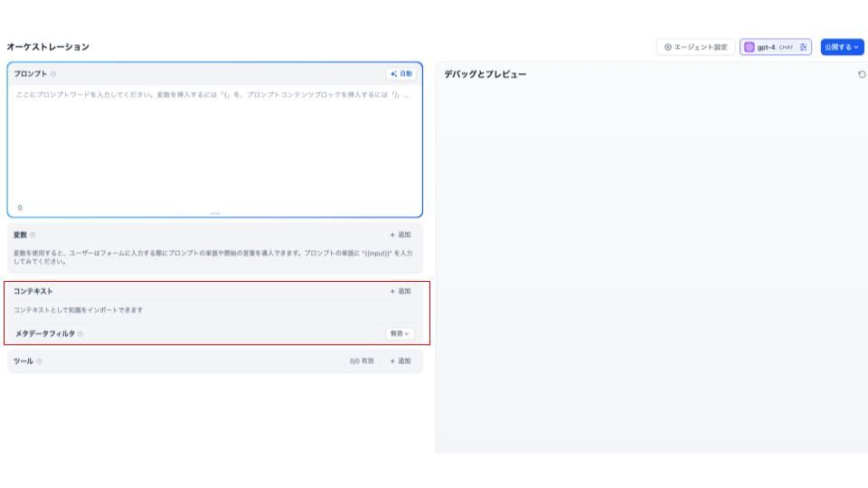The width and height of the screenshot is (868, 488).
Task: Click the prompt box resize handle
Action: pyautogui.click(x=214, y=213)
